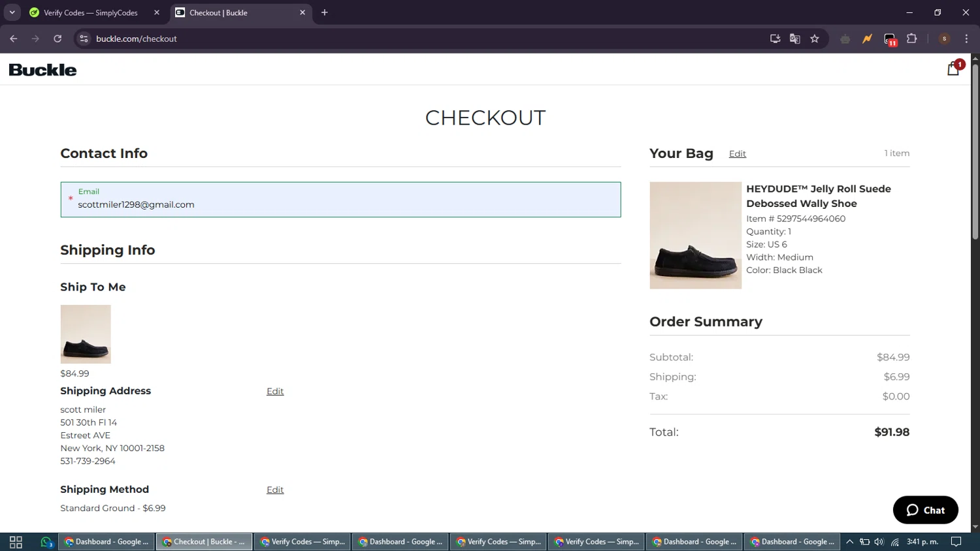Click the HEYDUDE Jelly Roll Suede product title

tap(819, 196)
